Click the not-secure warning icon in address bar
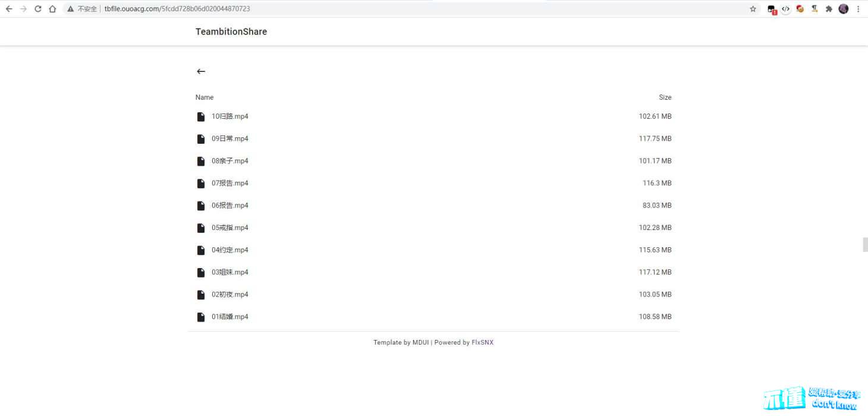 [x=71, y=9]
